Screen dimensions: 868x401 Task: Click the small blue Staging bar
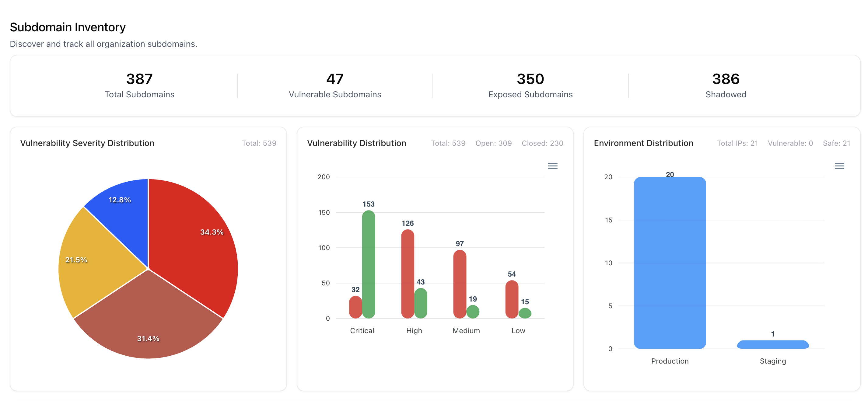click(x=773, y=344)
